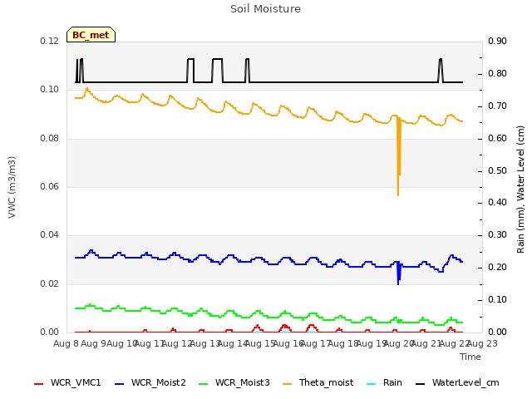
Task: Click the 0.90 right axis tick label
Action: click(497, 41)
